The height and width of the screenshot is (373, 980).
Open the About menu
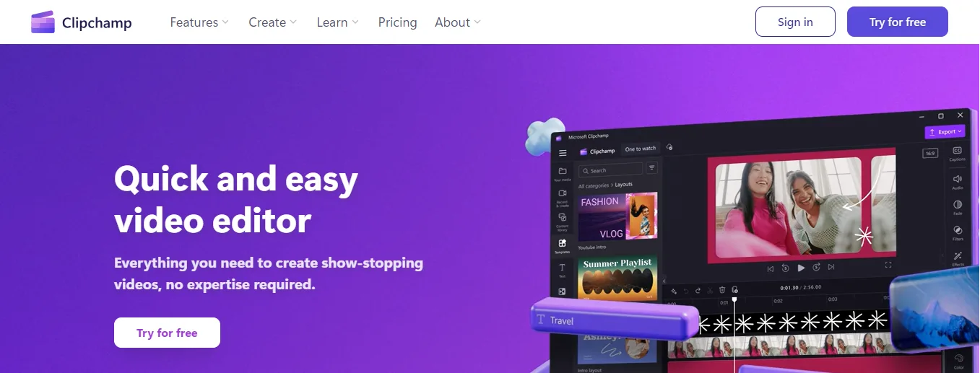click(458, 22)
